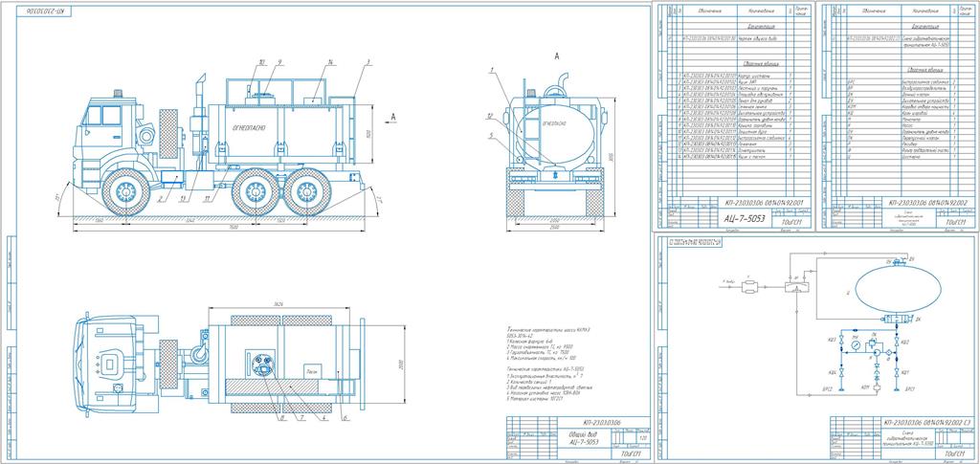Select the 'Сборочные единицы' heading in the second specification sheet
980x464 pixels.
coord(925,69)
